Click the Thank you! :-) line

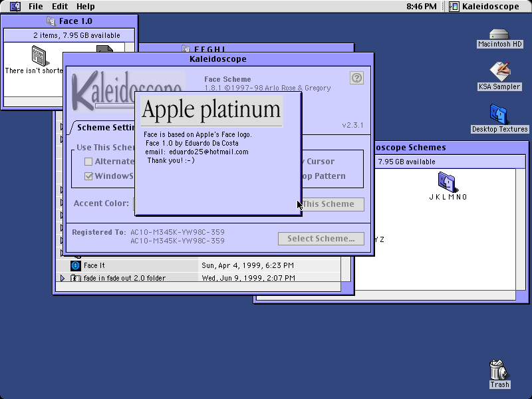(x=171, y=160)
